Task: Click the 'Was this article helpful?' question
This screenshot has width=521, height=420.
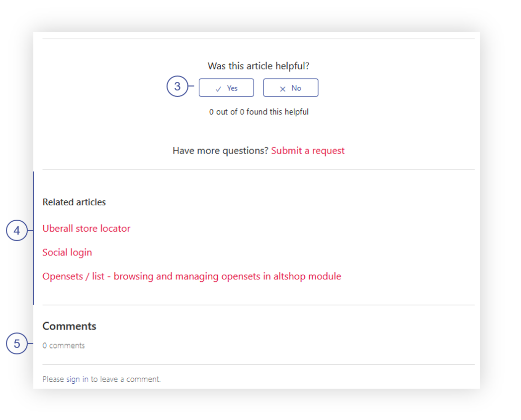Action: tap(259, 66)
